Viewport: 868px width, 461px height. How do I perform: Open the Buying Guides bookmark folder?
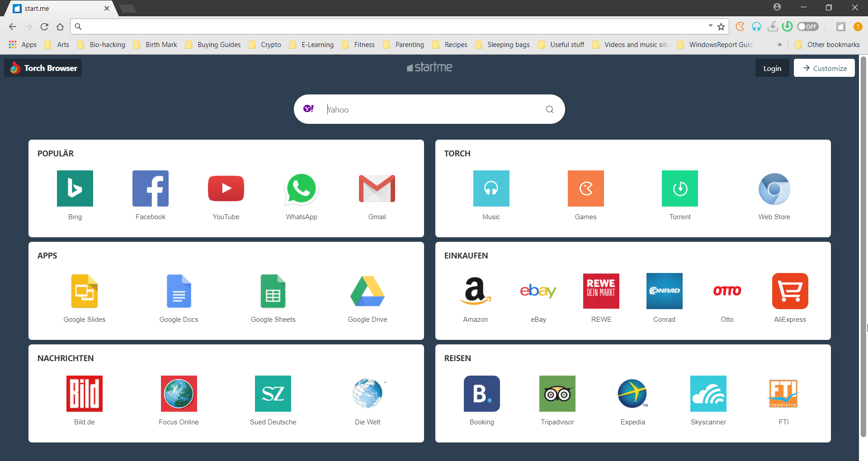(x=213, y=45)
